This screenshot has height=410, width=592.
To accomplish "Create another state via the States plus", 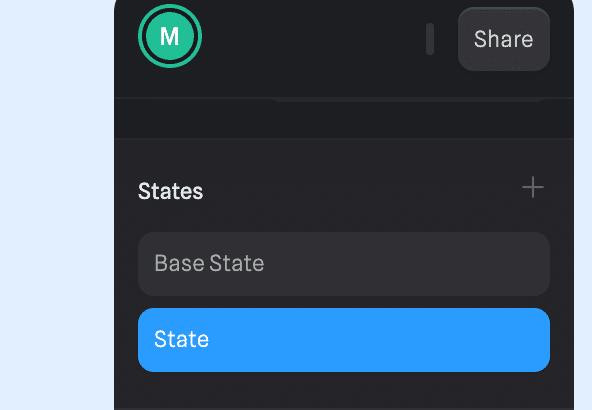I will pyautogui.click(x=533, y=187).
